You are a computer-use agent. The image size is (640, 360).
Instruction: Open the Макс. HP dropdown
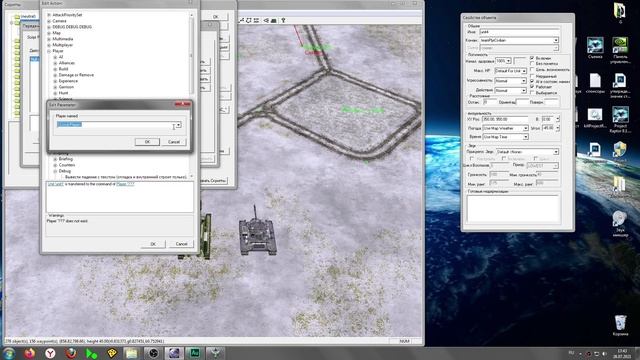pos(524,71)
